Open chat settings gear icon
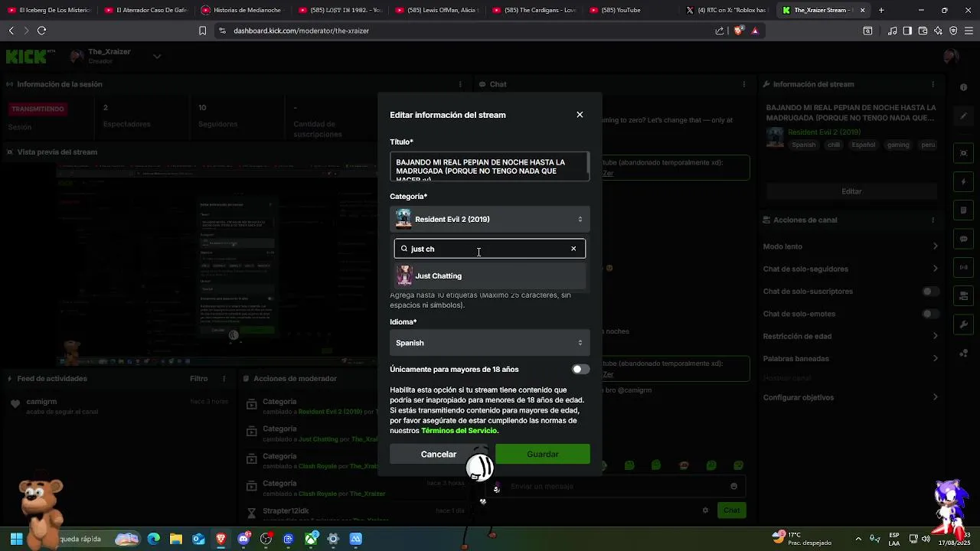Viewport: 980px width, 551px height. pyautogui.click(x=705, y=510)
